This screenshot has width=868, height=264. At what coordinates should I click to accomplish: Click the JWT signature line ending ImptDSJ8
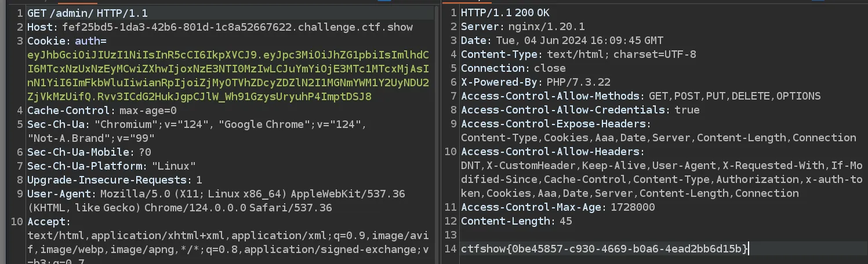tap(199, 97)
